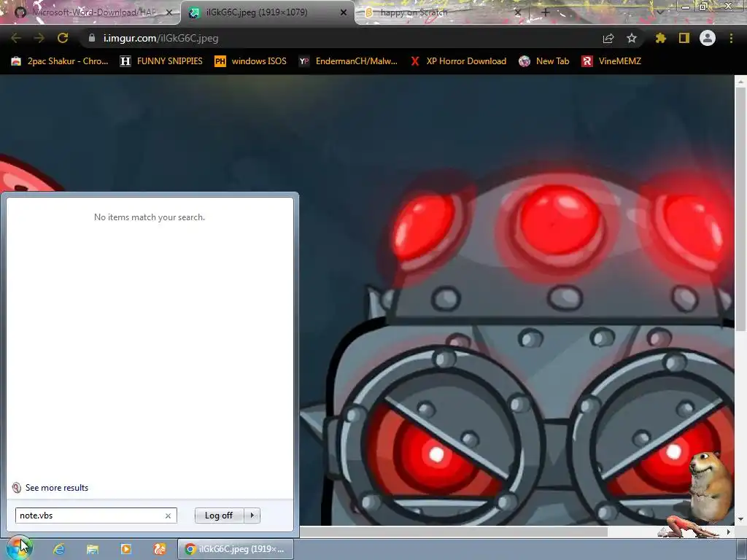747x560 pixels.
Task: Click the Log off button
Action: pyautogui.click(x=219, y=516)
